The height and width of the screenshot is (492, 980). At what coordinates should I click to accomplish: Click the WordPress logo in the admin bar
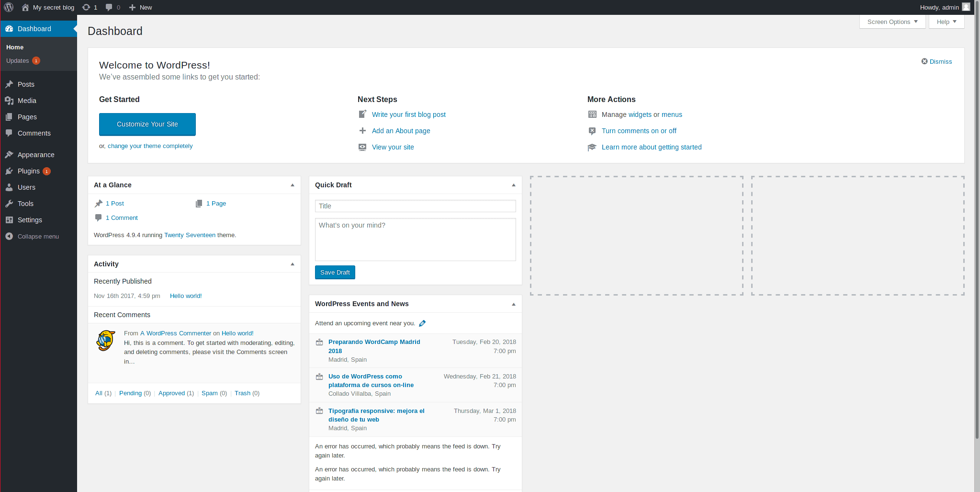tap(9, 7)
